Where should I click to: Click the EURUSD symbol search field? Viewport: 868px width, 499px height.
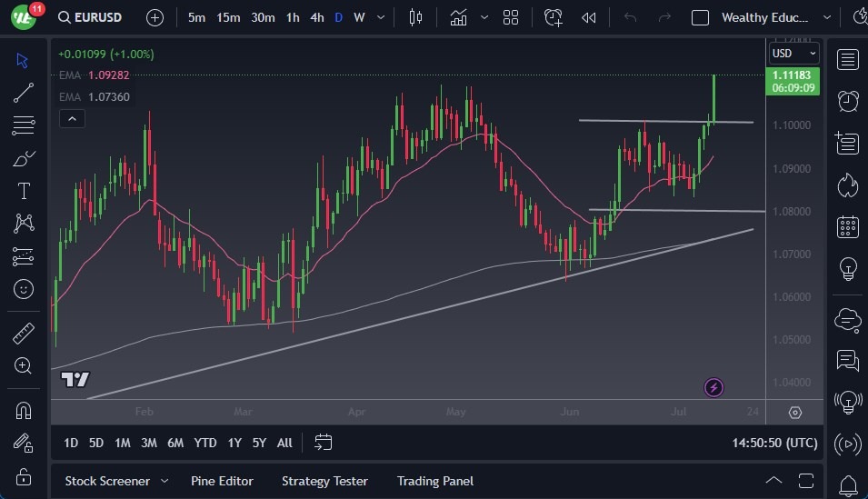coord(89,17)
